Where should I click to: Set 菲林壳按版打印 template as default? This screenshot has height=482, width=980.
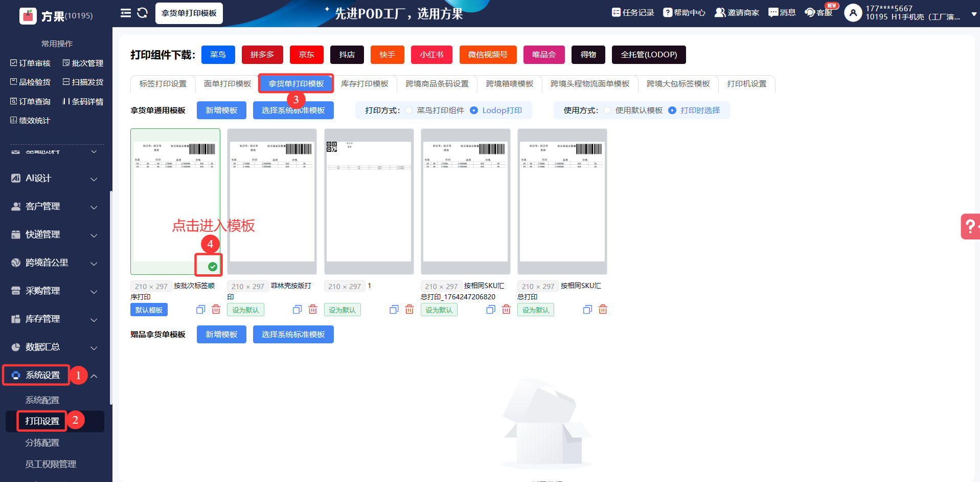[245, 310]
